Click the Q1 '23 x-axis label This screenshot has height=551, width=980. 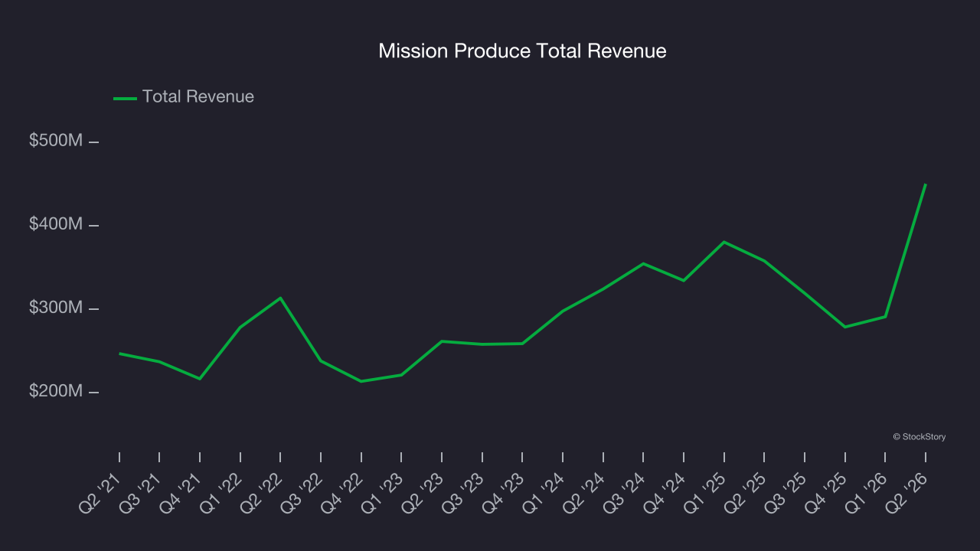click(383, 493)
